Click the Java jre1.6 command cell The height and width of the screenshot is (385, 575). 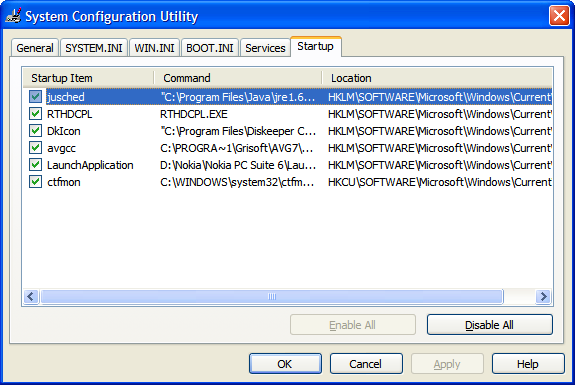pyautogui.click(x=238, y=97)
